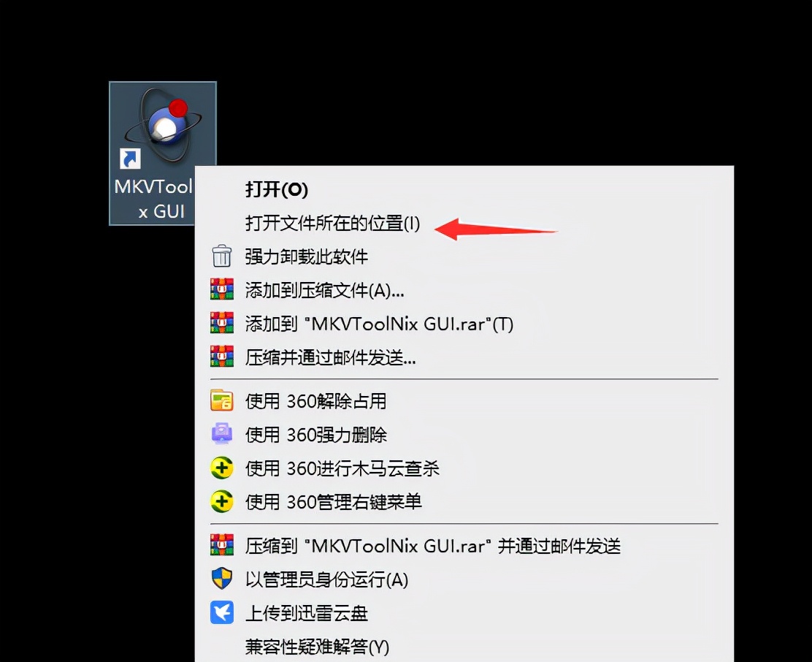Click the Xunlei bird icon for 上传到迅雷云盘
This screenshot has width=812, height=662.
pos(222,612)
